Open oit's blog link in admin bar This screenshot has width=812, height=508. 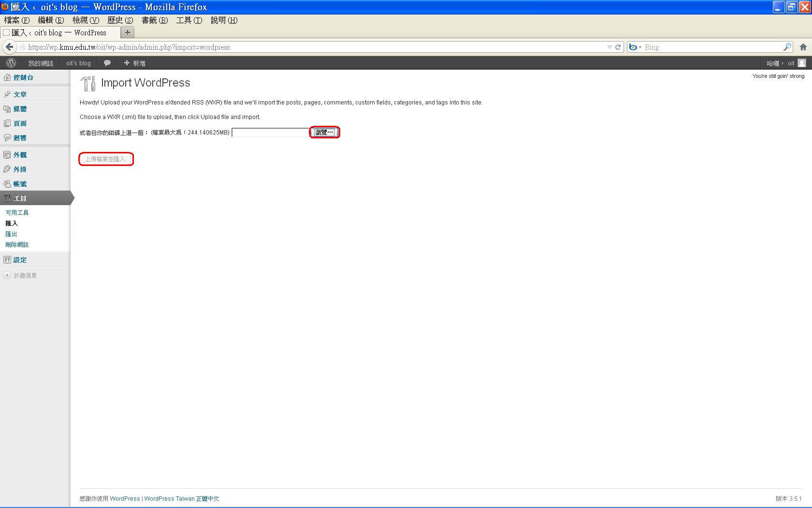click(78, 63)
